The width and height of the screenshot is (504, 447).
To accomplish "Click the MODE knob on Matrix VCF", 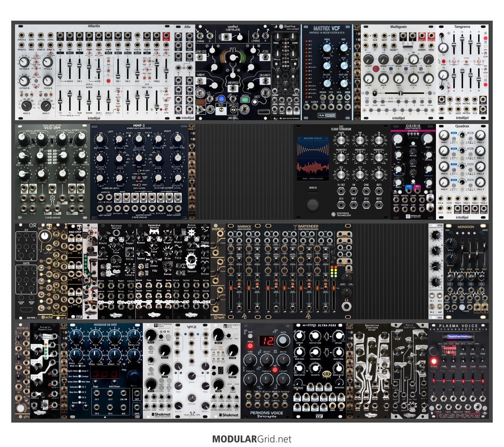I will coord(327,66).
